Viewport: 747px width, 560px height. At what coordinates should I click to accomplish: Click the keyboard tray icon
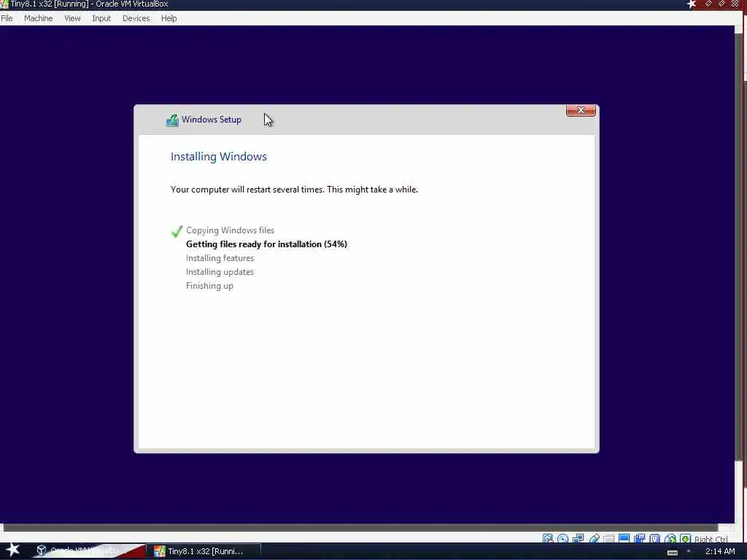tap(672, 553)
